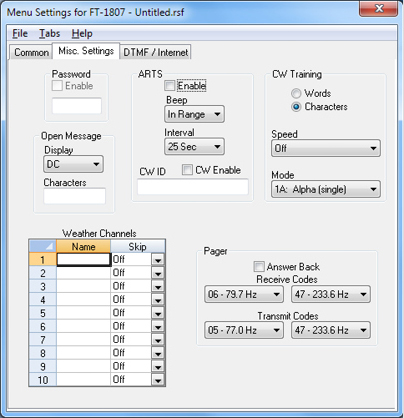Switch to the Common tab
Viewport: 404px width, 418px height.
coord(31,53)
